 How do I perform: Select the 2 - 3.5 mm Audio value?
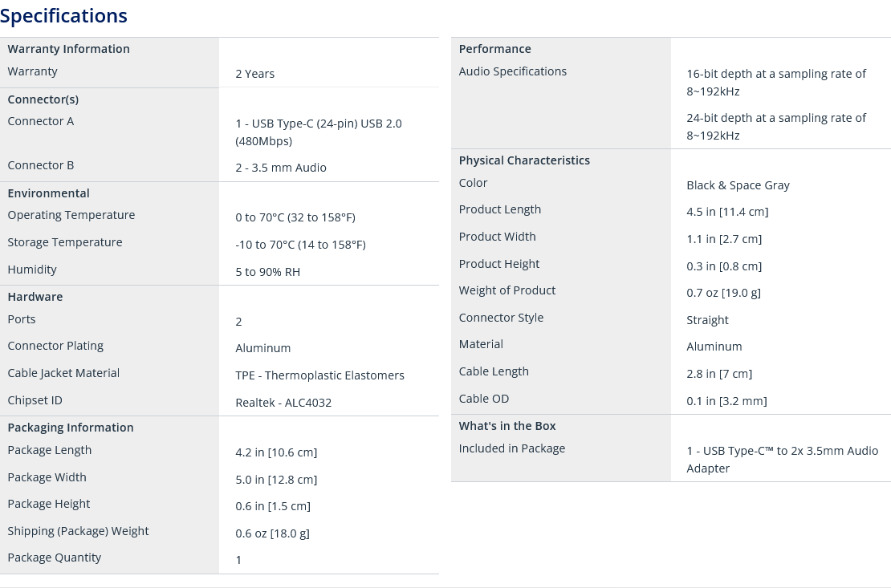[281, 168]
